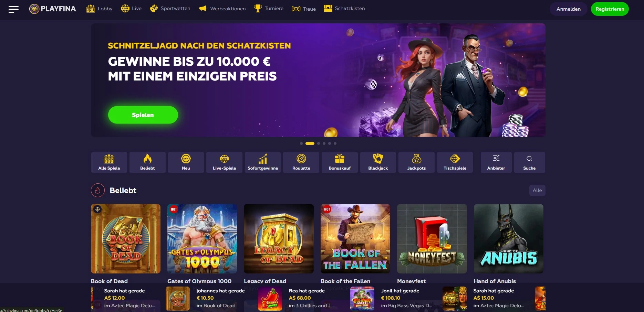Open the Anbieter provider filter
The width and height of the screenshot is (644, 312).
[x=496, y=162]
